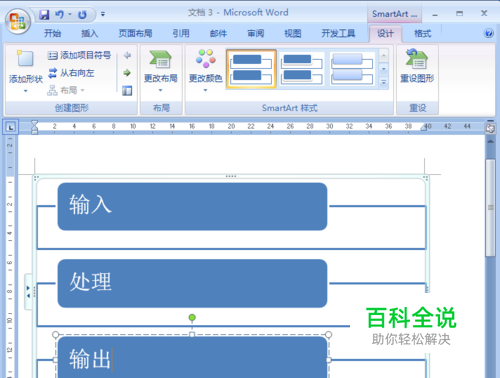Select the 处理 shape

click(x=192, y=283)
